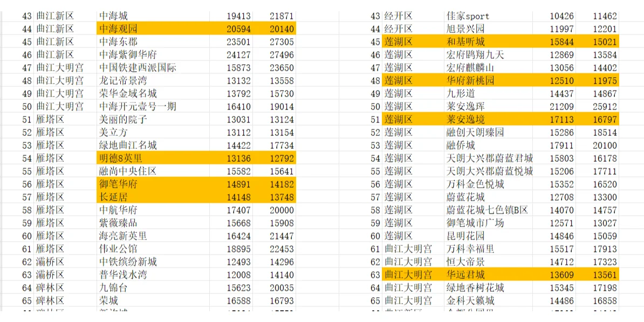
Task: Select the cell 中海东郡
Action: coord(153,42)
